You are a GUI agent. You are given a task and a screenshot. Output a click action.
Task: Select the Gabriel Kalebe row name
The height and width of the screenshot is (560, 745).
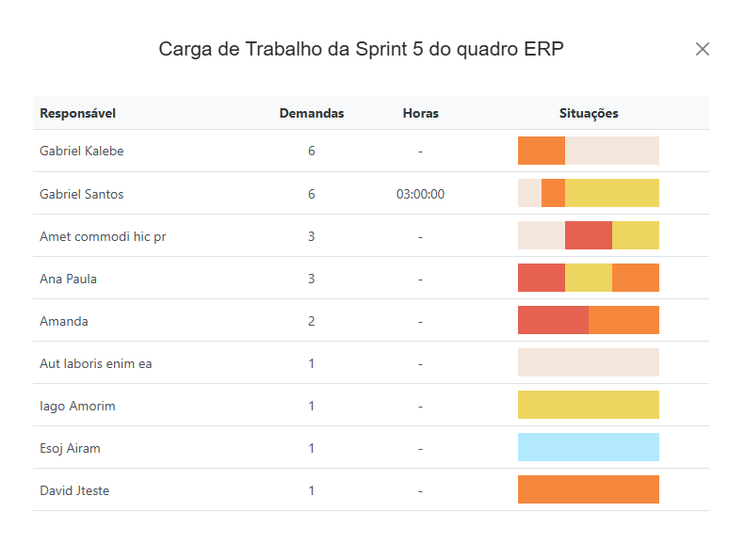click(x=82, y=151)
